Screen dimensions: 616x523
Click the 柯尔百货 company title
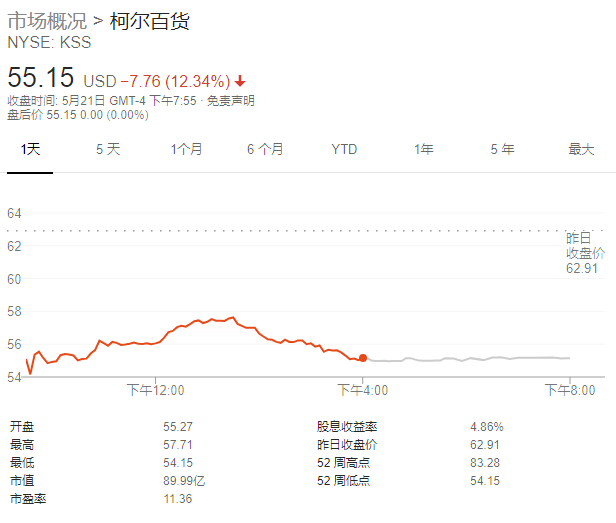[150, 21]
